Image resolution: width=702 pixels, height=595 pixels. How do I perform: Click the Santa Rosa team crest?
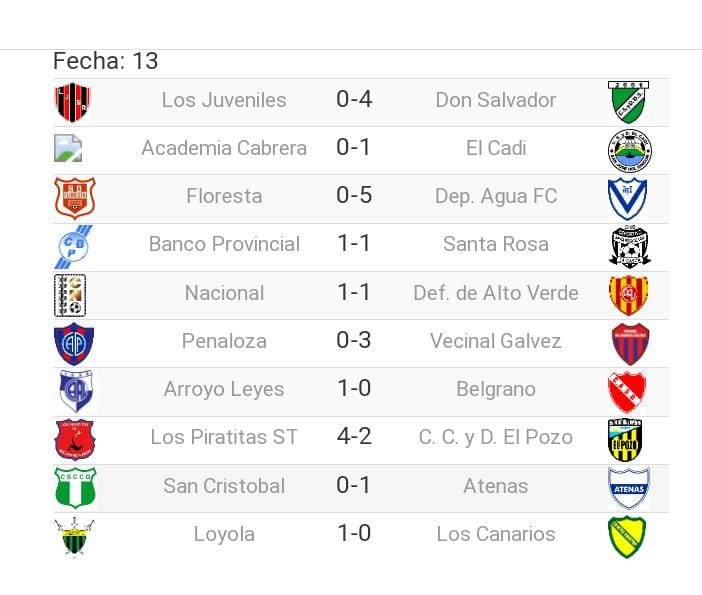point(629,246)
